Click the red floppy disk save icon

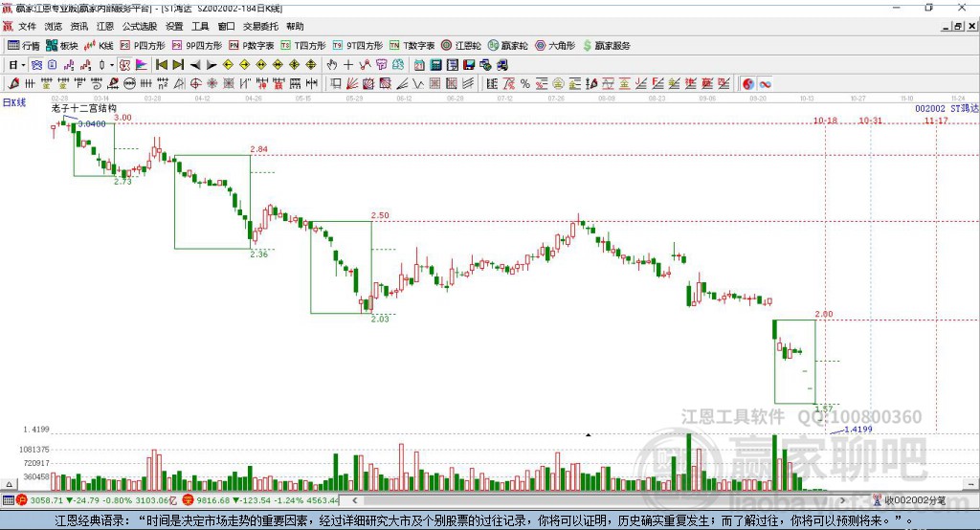pyautogui.click(x=469, y=65)
